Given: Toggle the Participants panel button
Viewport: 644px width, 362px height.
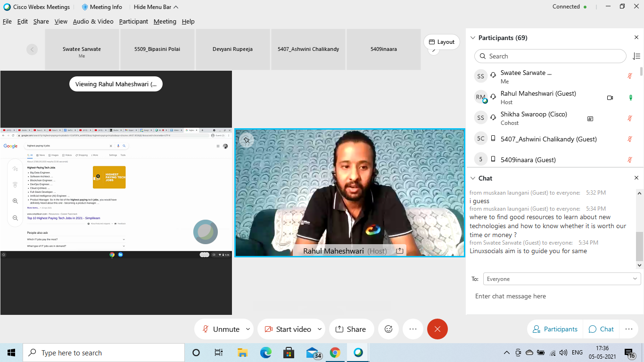Looking at the screenshot, I should click(554, 329).
